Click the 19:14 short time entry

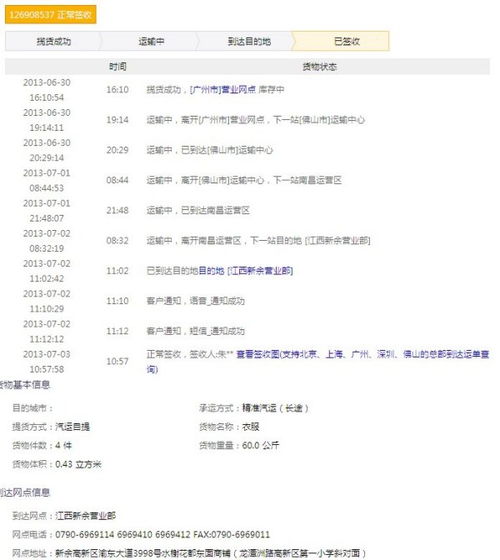tap(118, 120)
